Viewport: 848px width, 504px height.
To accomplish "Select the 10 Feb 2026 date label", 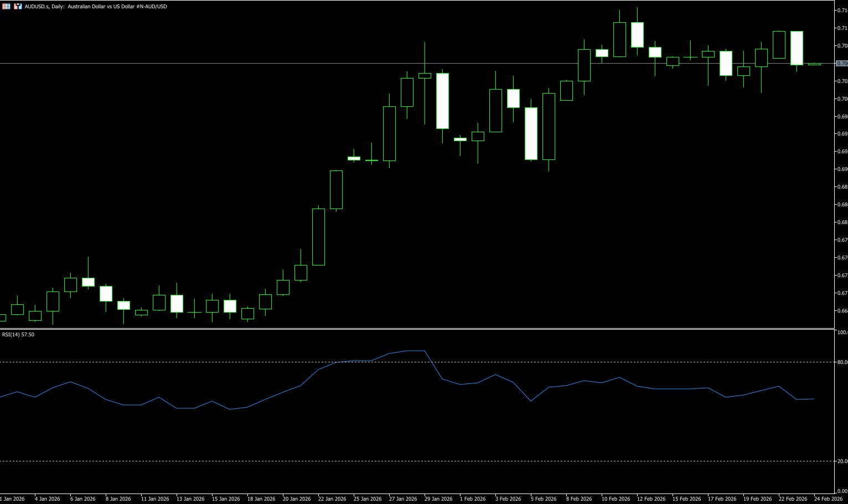I will 616,498.
